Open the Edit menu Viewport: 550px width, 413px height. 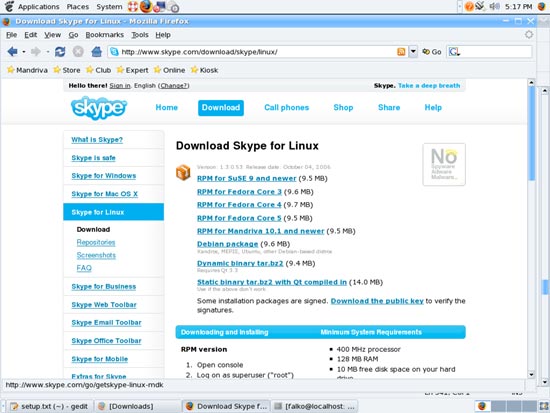click(x=31, y=35)
